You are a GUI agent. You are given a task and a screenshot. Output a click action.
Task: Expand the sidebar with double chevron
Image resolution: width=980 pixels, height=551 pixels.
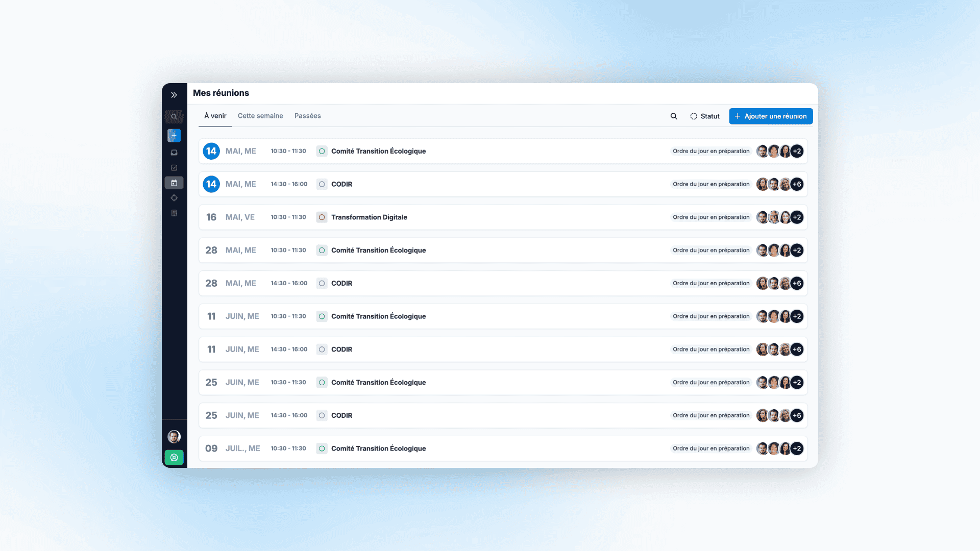pos(174,95)
